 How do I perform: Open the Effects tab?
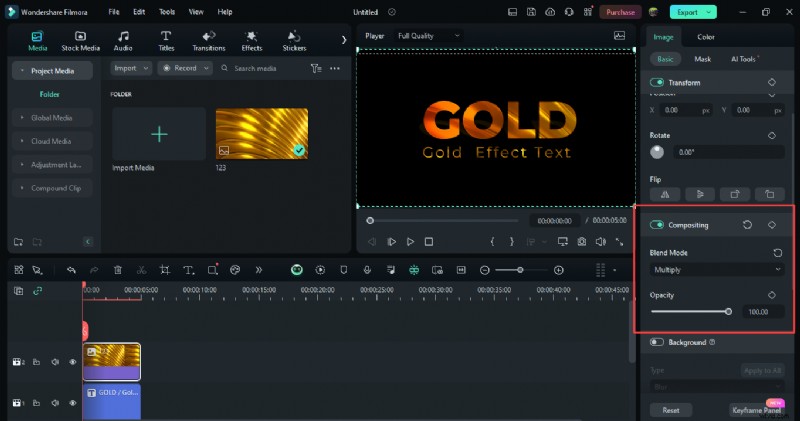point(252,41)
